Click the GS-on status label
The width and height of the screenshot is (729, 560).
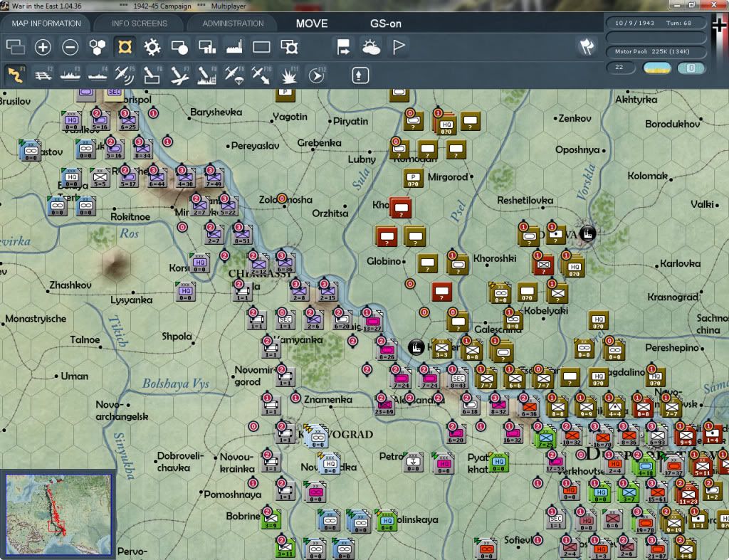pyautogui.click(x=385, y=23)
